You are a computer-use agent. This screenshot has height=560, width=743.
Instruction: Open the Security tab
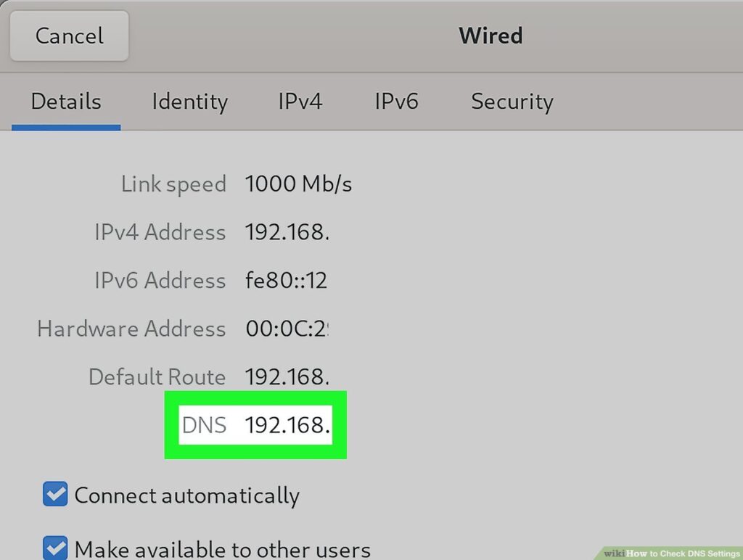(x=512, y=102)
